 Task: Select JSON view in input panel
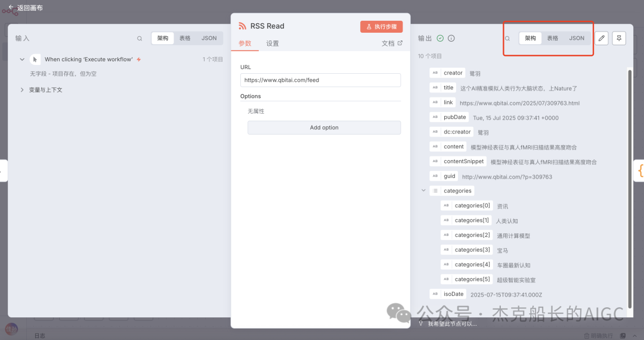pos(209,38)
